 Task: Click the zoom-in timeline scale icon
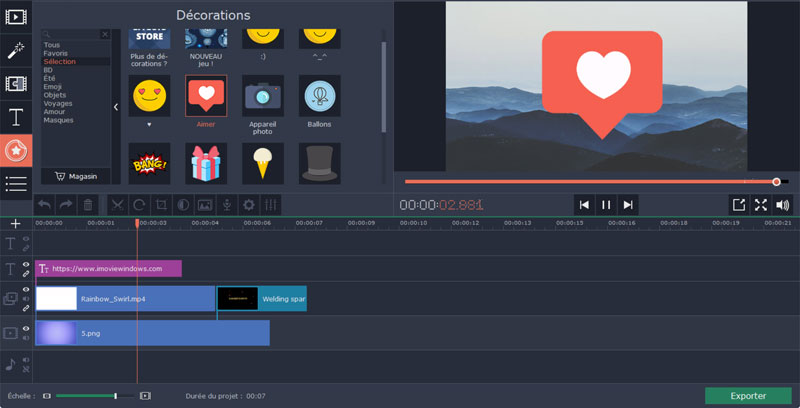(x=145, y=396)
